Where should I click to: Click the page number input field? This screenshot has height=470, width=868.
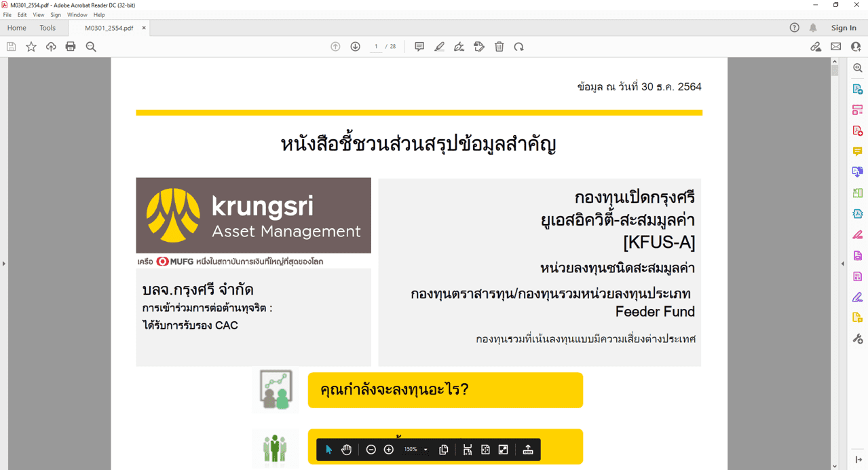pos(376,46)
